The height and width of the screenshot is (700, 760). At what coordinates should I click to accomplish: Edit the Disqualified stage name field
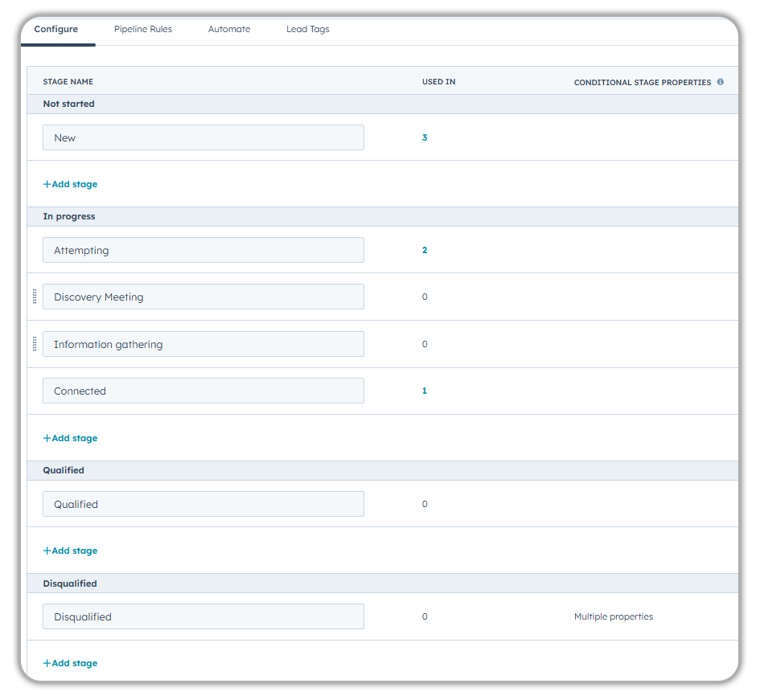(203, 616)
